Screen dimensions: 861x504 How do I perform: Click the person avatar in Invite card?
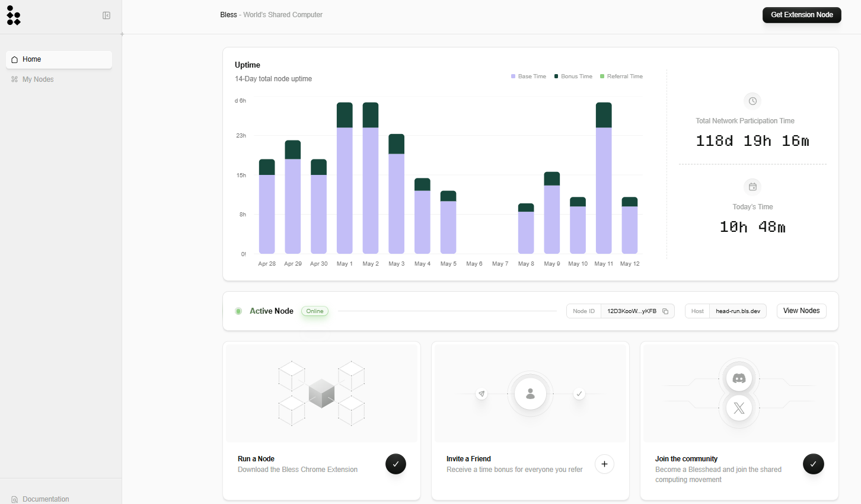point(531,394)
